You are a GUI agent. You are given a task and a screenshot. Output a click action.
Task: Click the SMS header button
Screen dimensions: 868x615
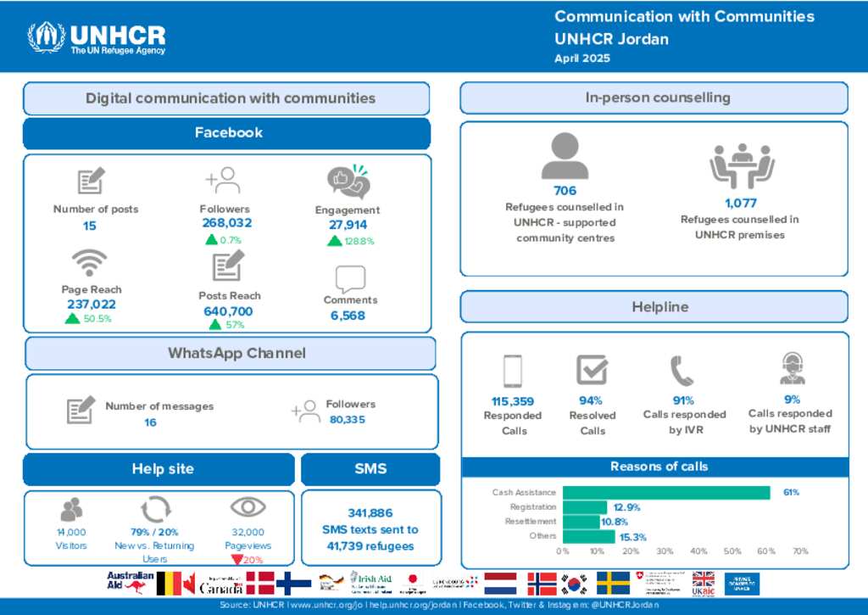click(x=370, y=469)
